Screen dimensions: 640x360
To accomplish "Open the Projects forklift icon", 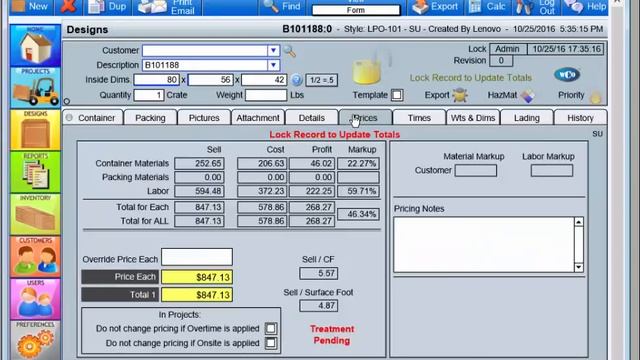I will click(35, 88).
